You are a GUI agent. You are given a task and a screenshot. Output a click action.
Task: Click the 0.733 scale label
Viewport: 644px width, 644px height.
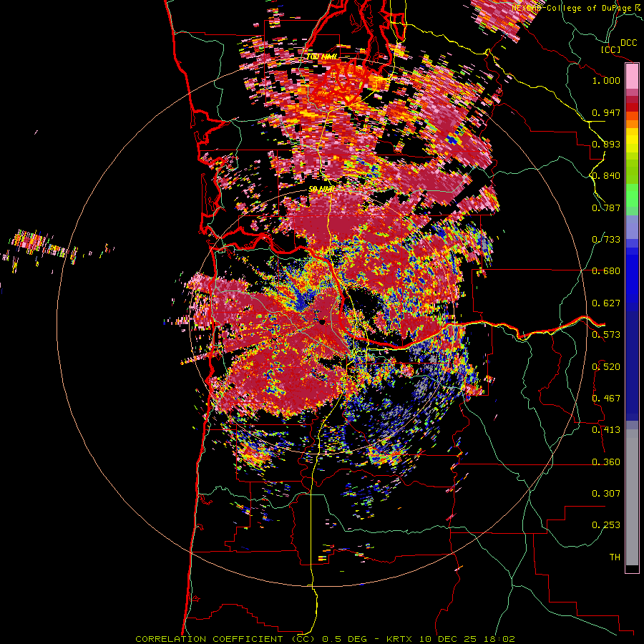[x=606, y=240]
